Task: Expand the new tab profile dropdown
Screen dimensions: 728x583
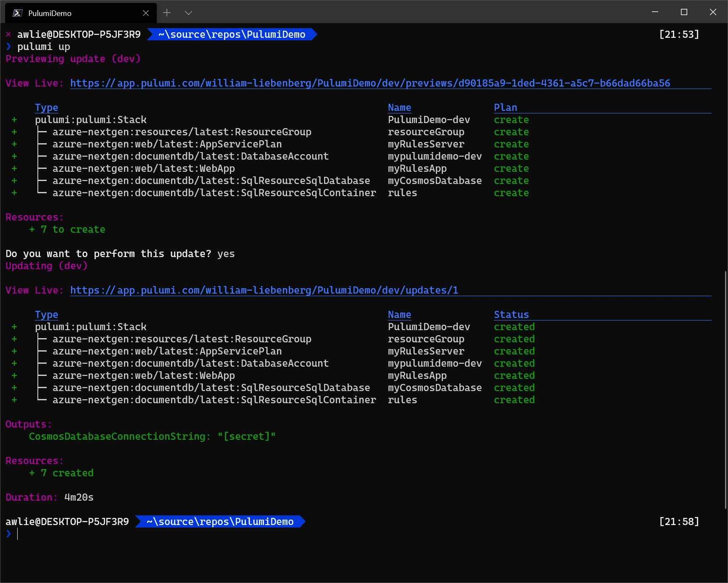Action: click(188, 13)
